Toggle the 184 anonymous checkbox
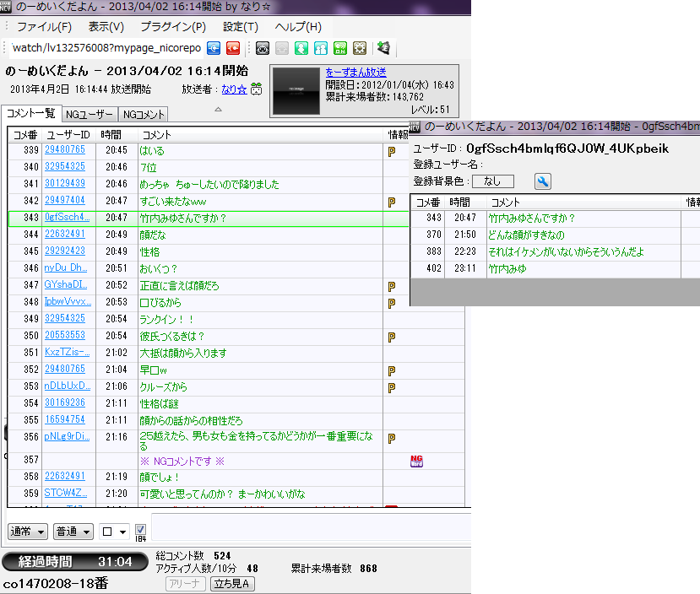 [141, 530]
